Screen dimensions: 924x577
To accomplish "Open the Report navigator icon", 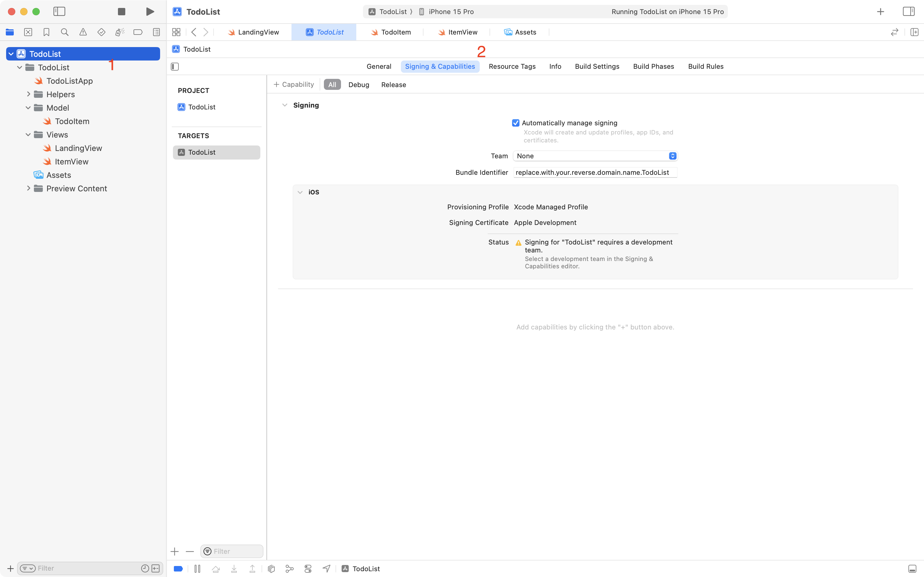I will (x=156, y=32).
